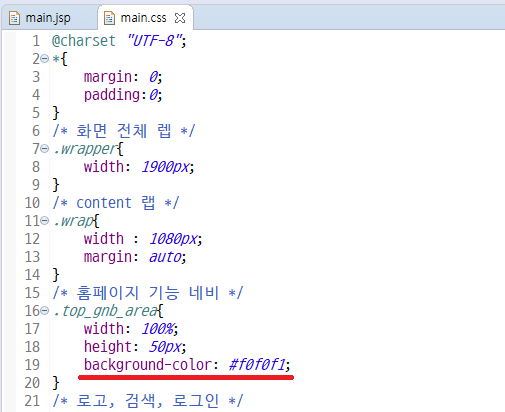Click the margin auto value

[x=165, y=257]
